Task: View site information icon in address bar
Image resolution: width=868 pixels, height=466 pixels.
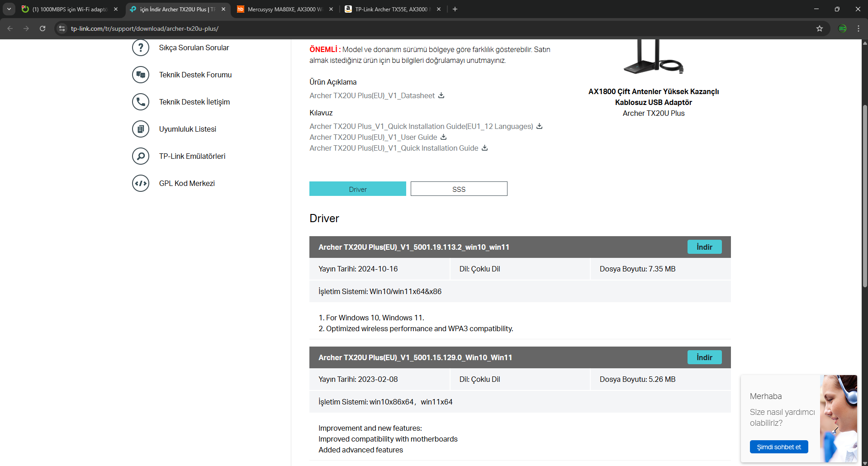Action: point(62,29)
